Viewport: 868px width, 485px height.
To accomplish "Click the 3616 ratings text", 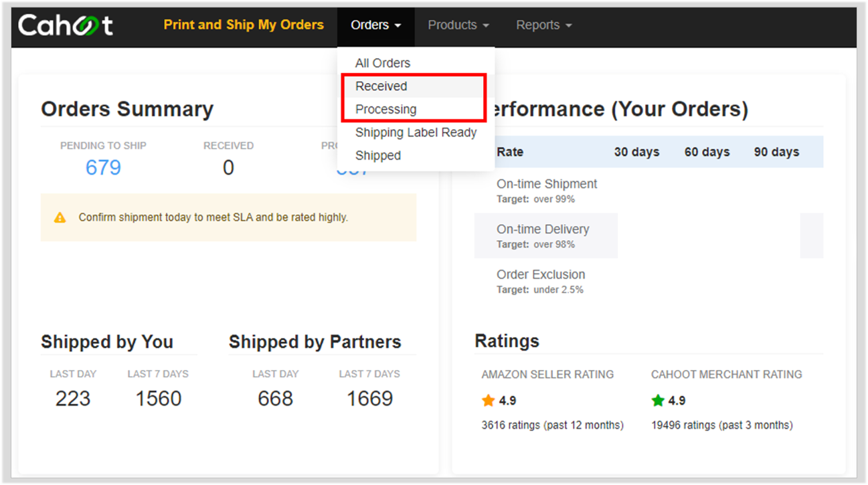I will 552,425.
